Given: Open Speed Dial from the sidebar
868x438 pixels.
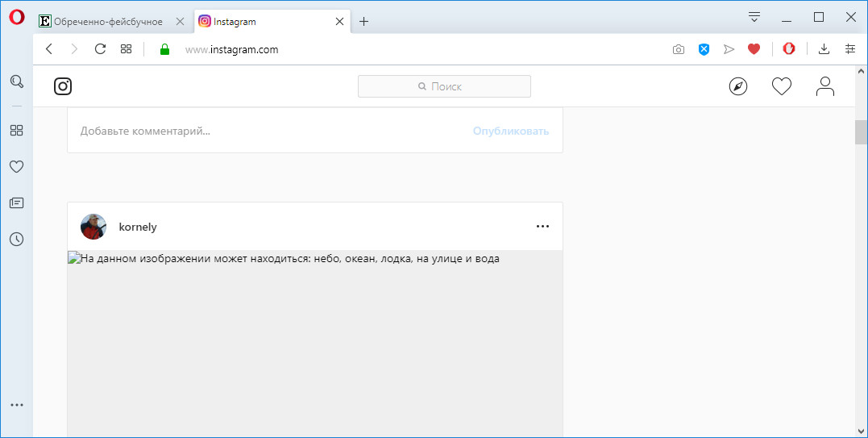Looking at the screenshot, I should click(16, 130).
